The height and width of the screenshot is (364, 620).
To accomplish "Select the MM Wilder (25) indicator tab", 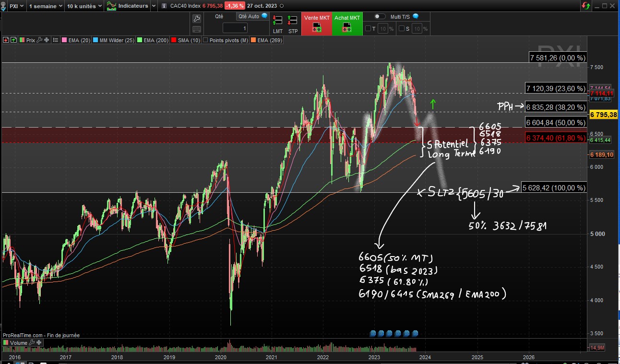I will [113, 41].
